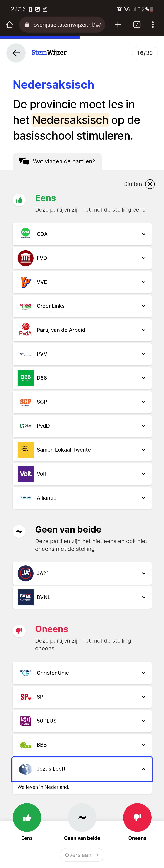This screenshot has height=868, width=164.
Task: Click the StemWijzer logo link
Action: point(49,53)
